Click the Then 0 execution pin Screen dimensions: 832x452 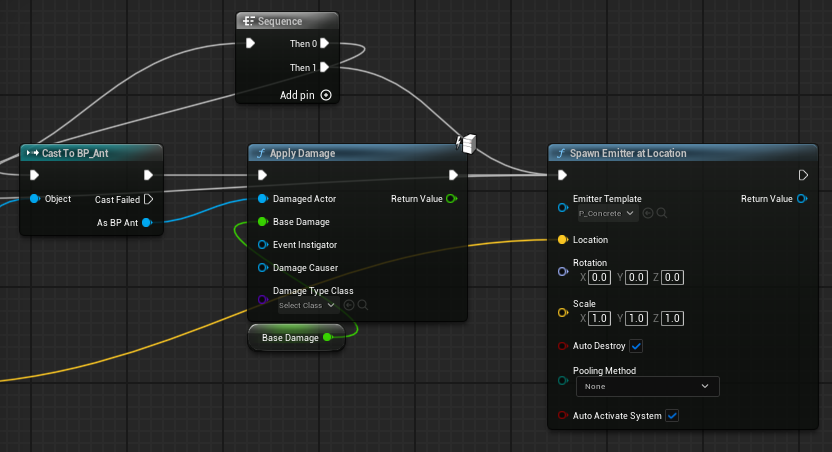pos(325,44)
